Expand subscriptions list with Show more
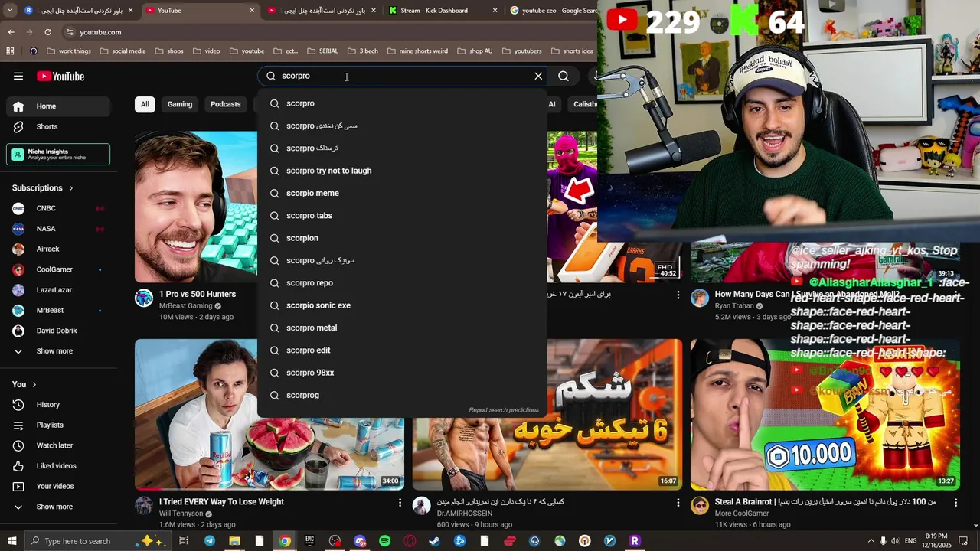 tap(58, 351)
